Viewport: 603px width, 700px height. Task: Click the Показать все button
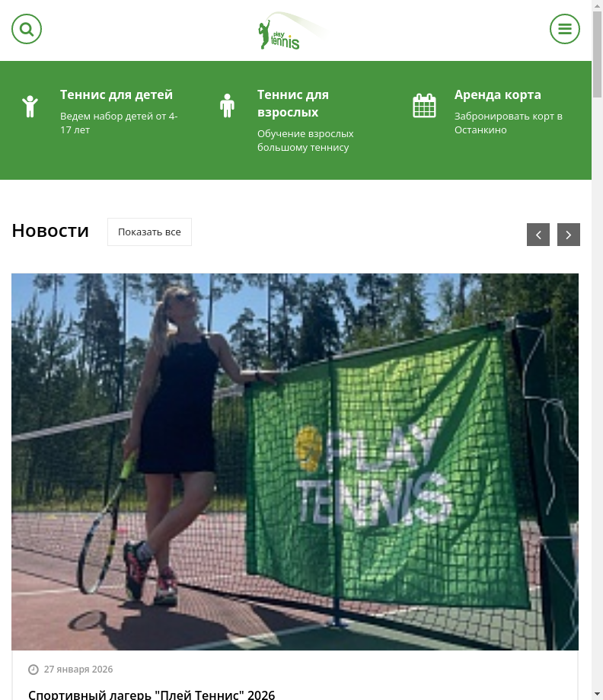pos(149,232)
